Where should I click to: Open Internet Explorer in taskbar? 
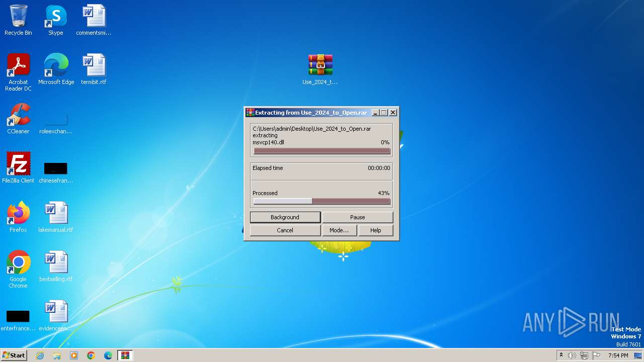(40, 355)
